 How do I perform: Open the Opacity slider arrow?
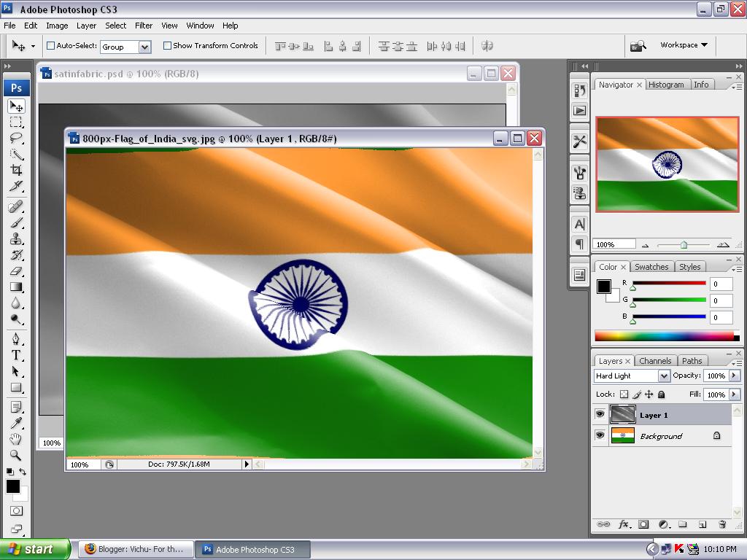pos(734,376)
